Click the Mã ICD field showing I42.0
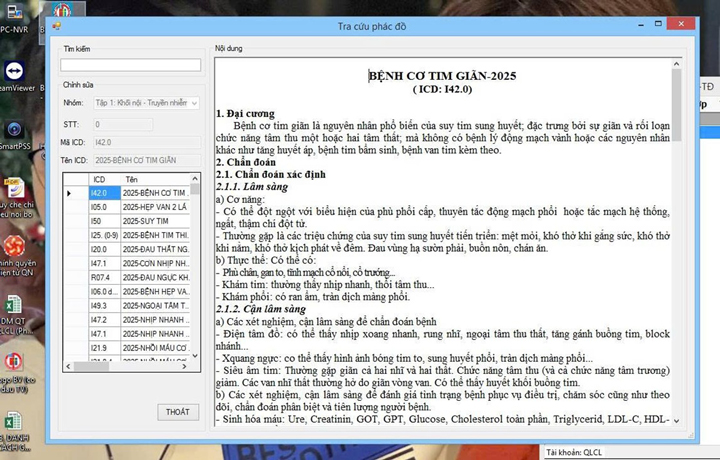 pos(146,142)
